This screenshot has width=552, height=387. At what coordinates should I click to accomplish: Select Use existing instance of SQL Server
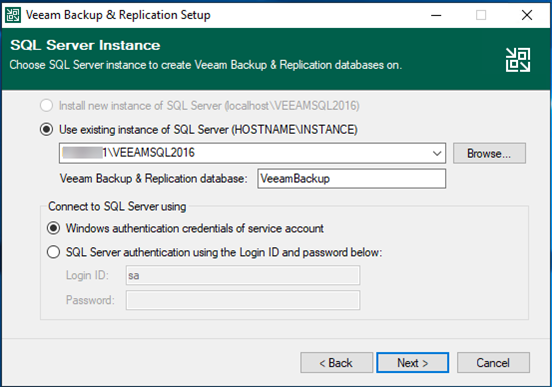coord(46,130)
